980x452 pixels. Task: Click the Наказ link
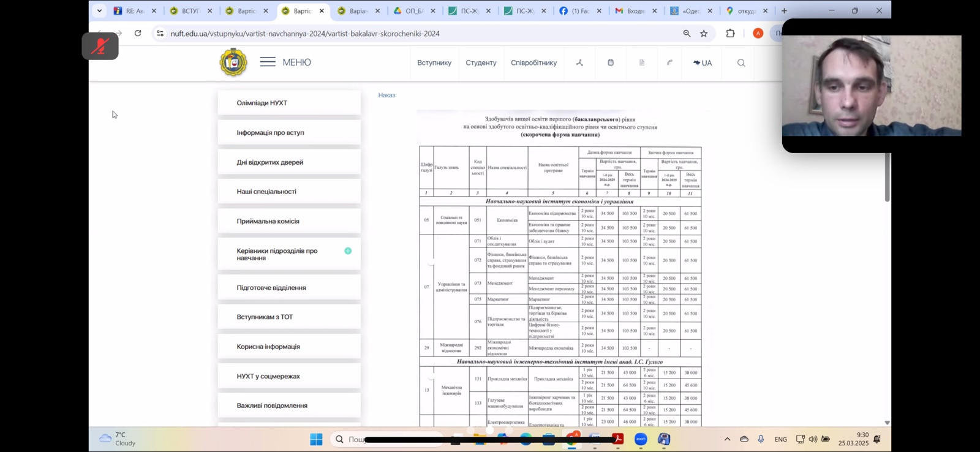[386, 96]
